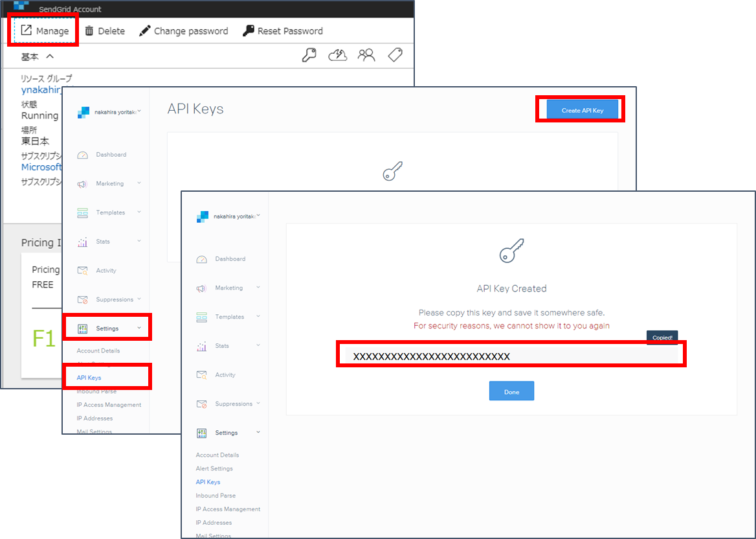Image resolution: width=756 pixels, height=539 pixels.
Task: Click the tag icon in Azure blade
Action: pyautogui.click(x=395, y=55)
